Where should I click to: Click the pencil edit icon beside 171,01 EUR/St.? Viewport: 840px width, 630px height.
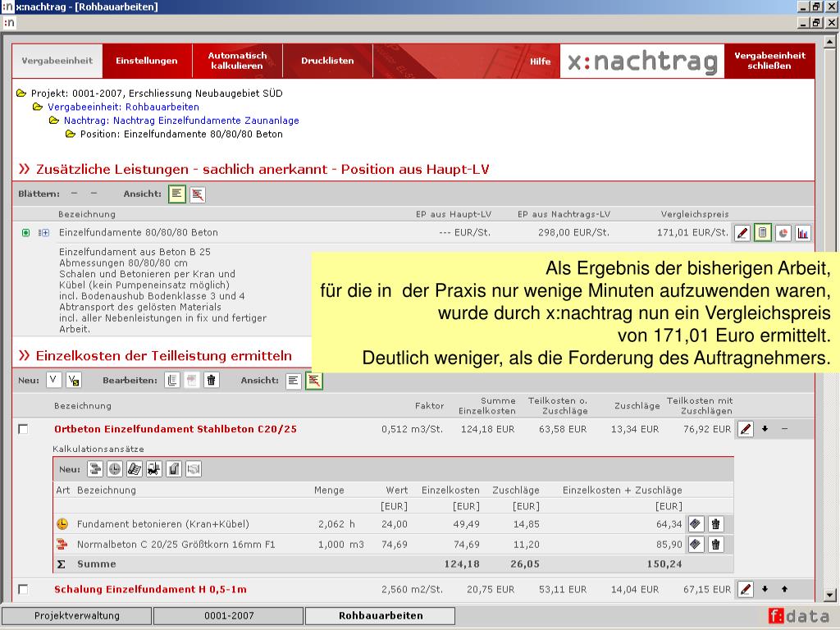[x=742, y=233]
